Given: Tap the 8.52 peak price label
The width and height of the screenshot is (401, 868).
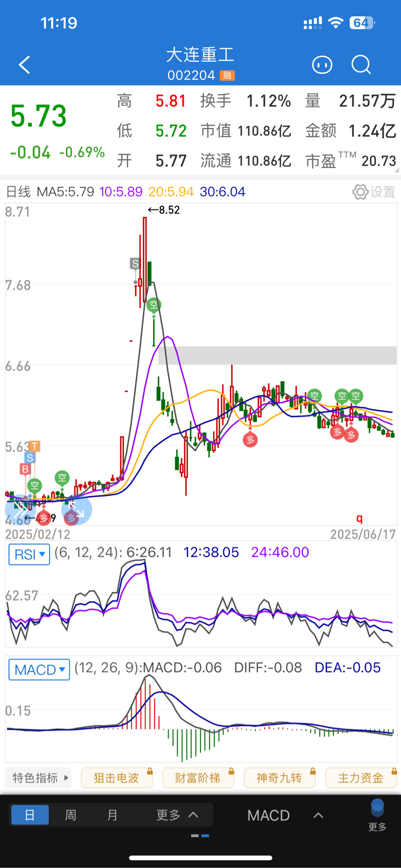Looking at the screenshot, I should tap(164, 210).
